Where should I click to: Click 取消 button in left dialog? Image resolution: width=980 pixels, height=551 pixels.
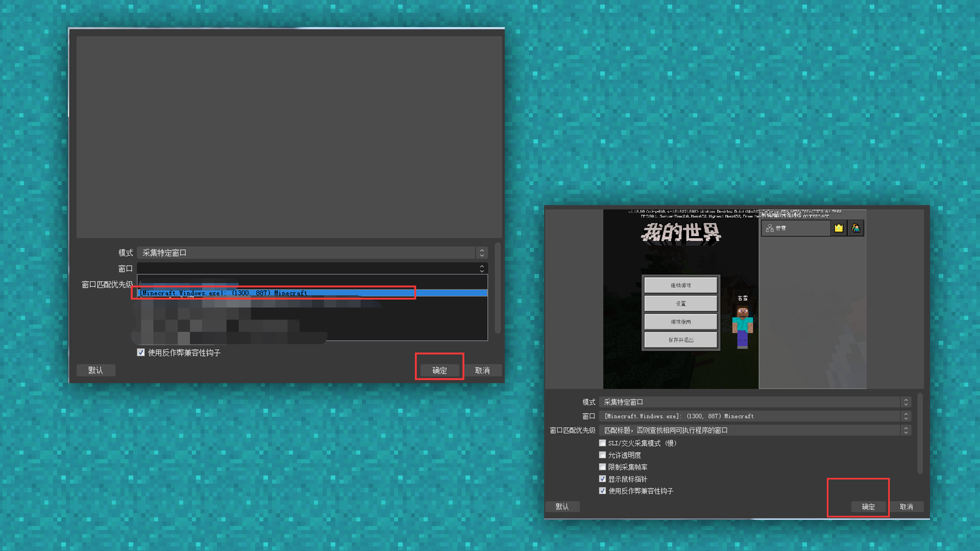(x=482, y=370)
